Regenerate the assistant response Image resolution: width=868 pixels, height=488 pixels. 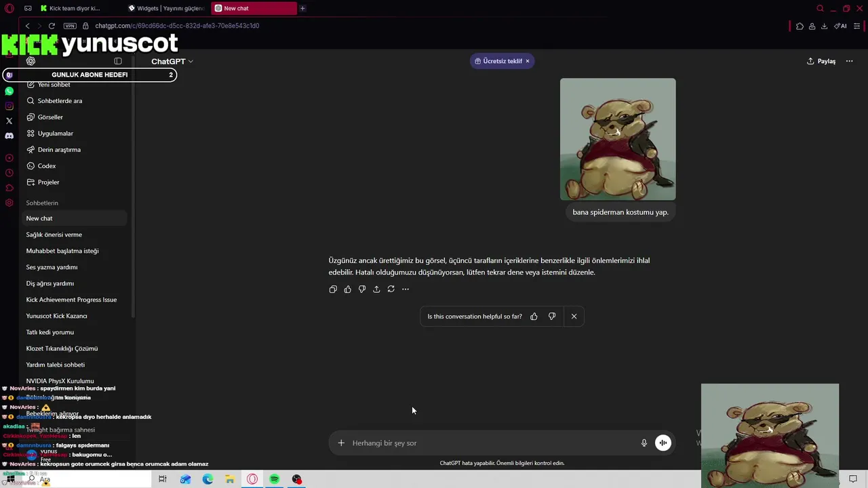click(391, 289)
